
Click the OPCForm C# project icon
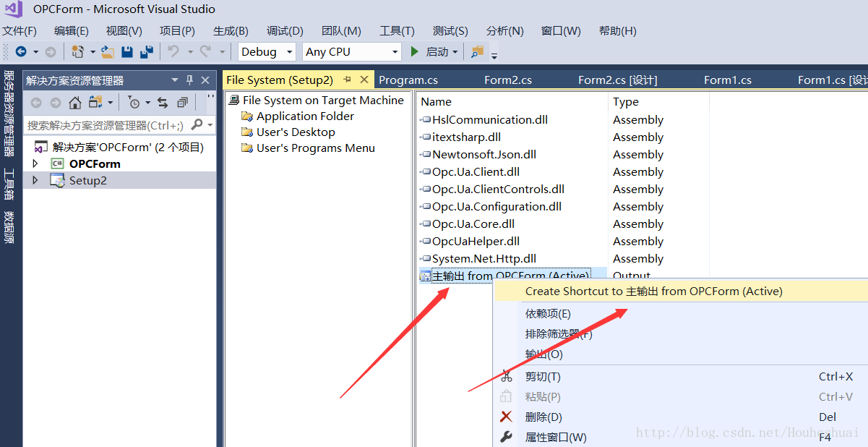pos(57,163)
